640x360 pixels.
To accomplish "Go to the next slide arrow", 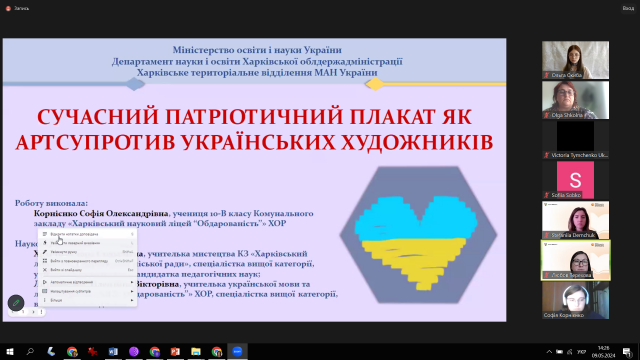I will (x=33, y=312).
